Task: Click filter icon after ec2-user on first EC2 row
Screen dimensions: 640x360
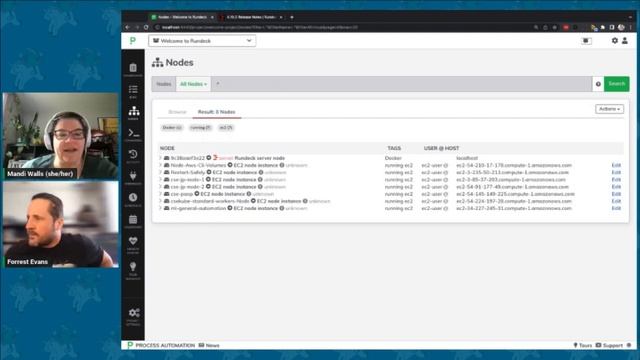Action: [x=446, y=165]
